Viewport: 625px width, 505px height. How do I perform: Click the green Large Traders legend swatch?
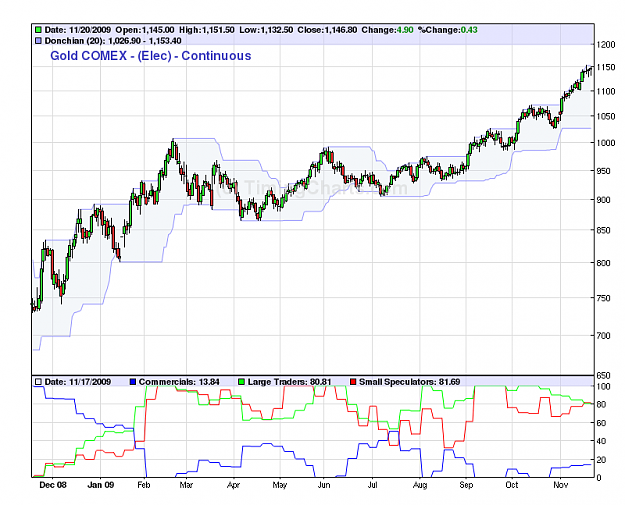(x=241, y=382)
